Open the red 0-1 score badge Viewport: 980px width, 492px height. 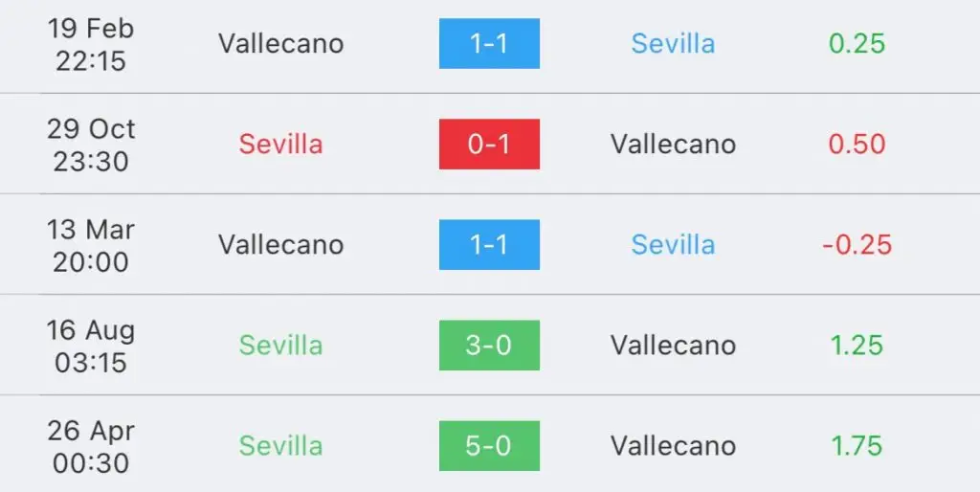(x=489, y=145)
